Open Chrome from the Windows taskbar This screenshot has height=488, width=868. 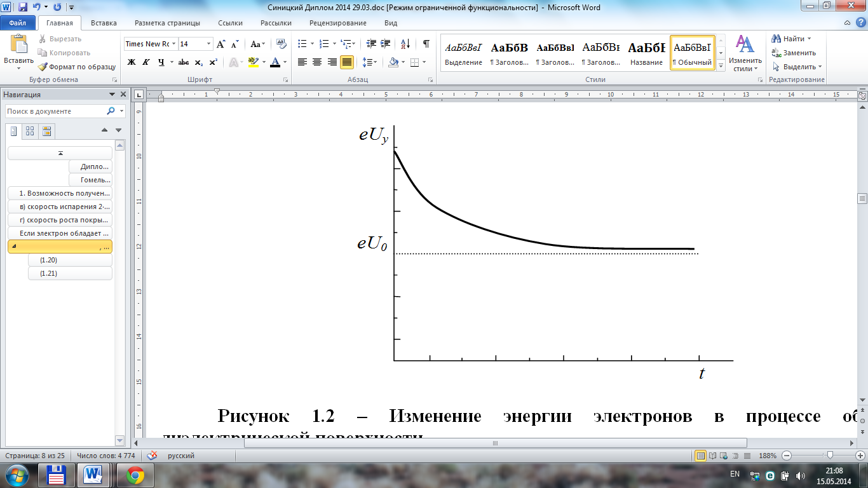[x=135, y=474]
